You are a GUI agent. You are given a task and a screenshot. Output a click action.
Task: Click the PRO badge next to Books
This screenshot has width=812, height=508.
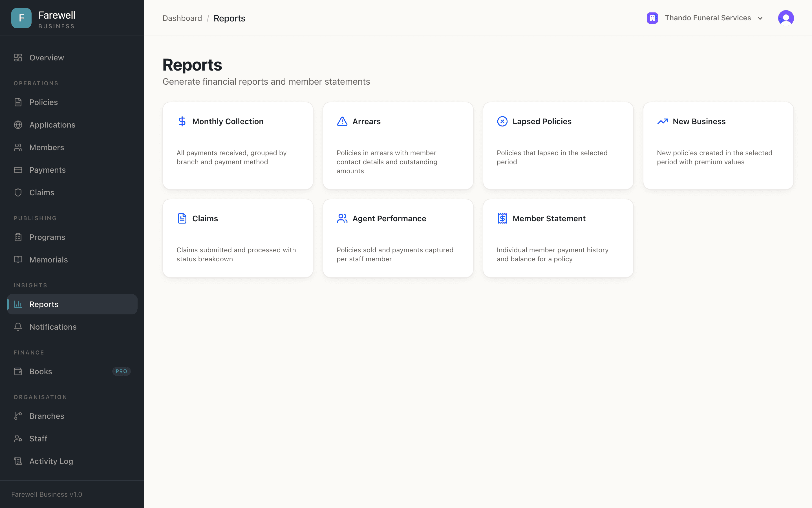click(x=121, y=371)
